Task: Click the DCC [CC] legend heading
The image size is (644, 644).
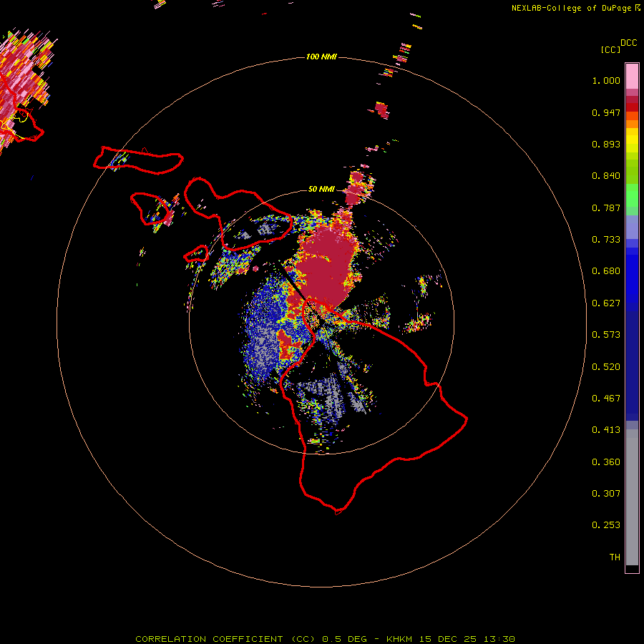Action: click(x=618, y=47)
